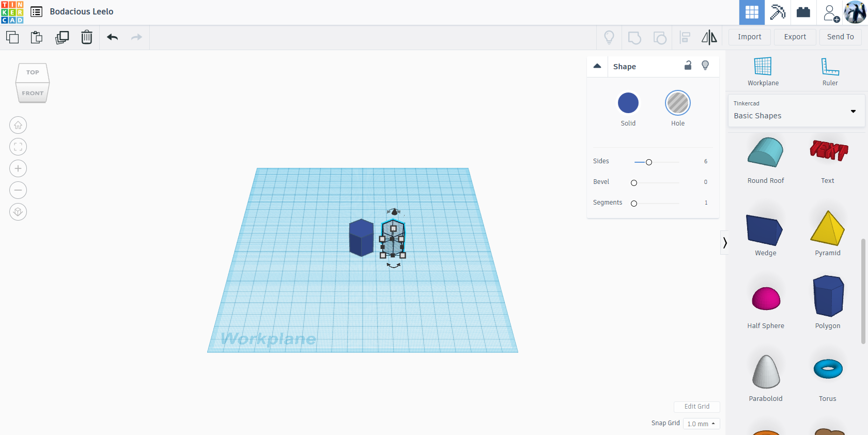The width and height of the screenshot is (868, 435).
Task: Open the design list icon
Action: 36,12
